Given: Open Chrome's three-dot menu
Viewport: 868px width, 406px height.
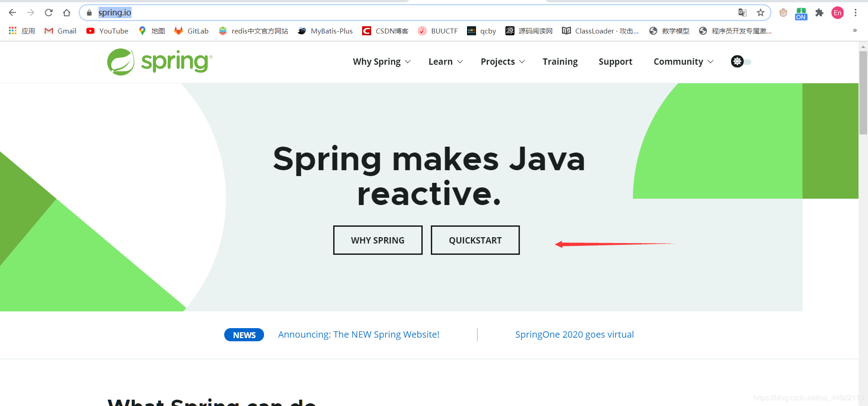Looking at the screenshot, I should (855, 13).
